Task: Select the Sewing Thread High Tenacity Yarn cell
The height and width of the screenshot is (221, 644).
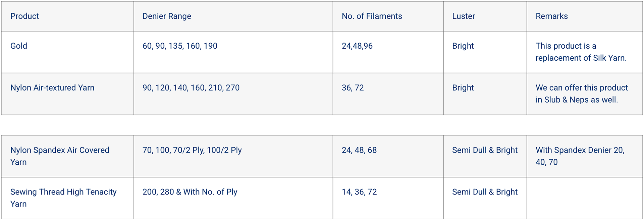Action: pos(63,198)
